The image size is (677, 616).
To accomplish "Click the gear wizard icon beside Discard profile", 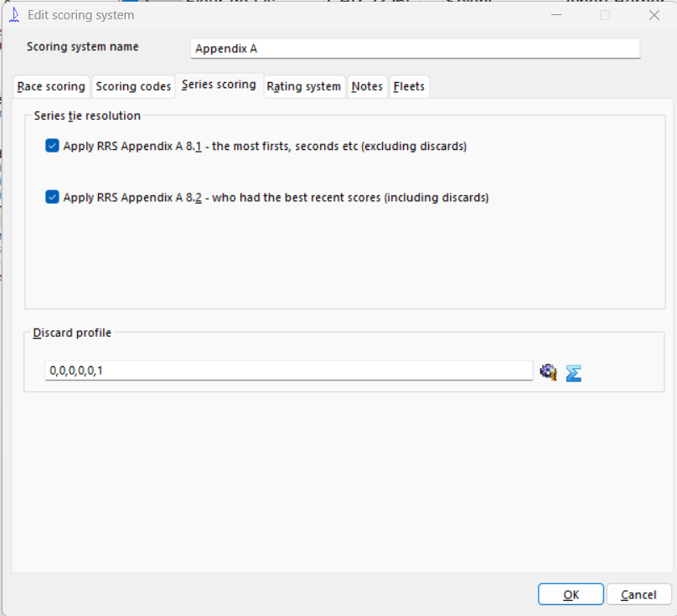I will click(549, 372).
